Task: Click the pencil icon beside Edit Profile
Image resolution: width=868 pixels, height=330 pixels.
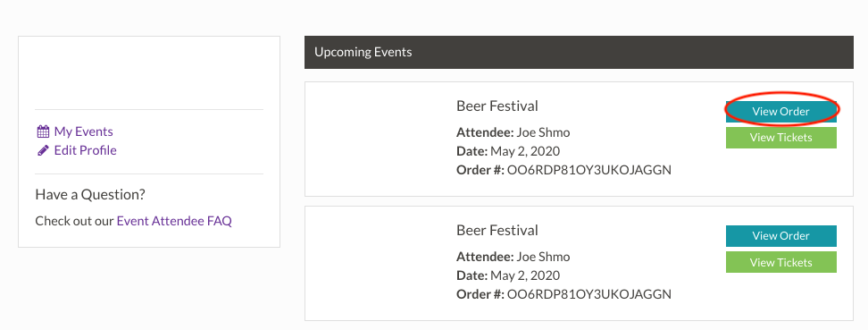Action: click(43, 151)
